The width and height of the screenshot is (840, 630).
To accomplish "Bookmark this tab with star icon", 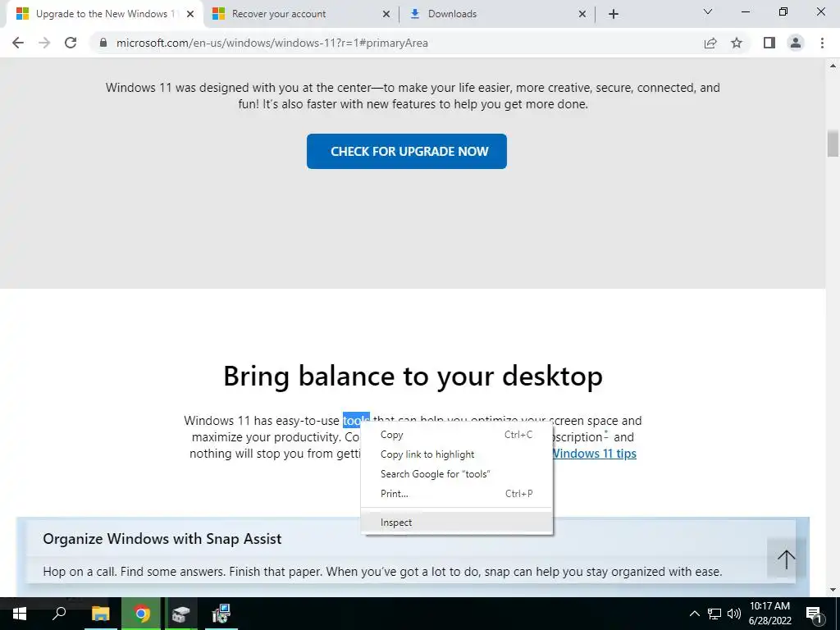I will pyautogui.click(x=737, y=43).
